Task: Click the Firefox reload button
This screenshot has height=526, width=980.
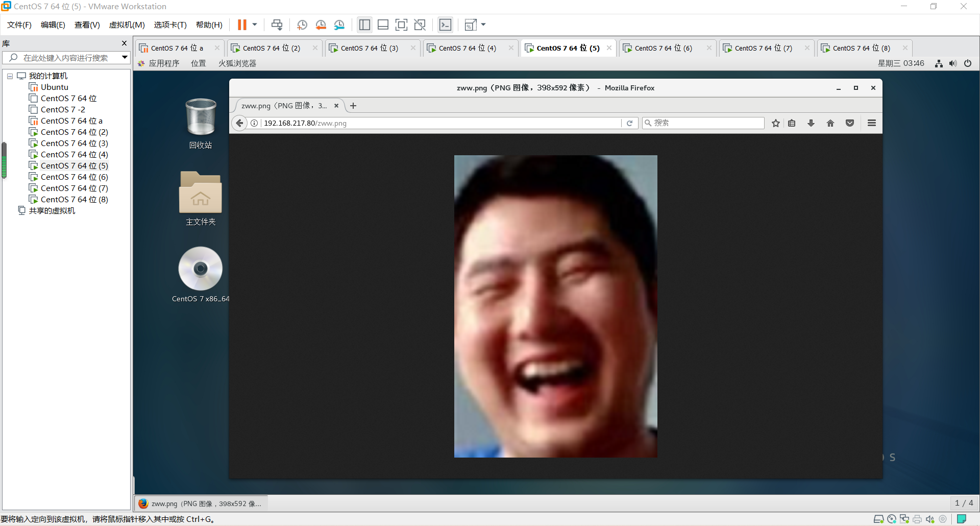Action: 630,123
